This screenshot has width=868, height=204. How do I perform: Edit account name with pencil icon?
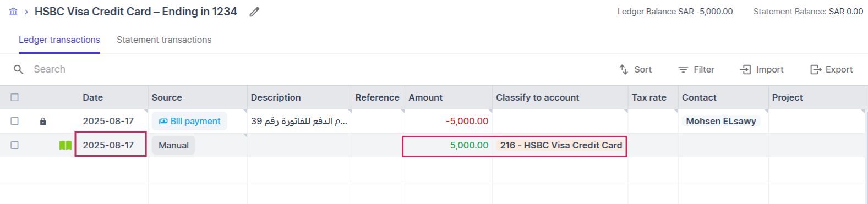(x=254, y=12)
